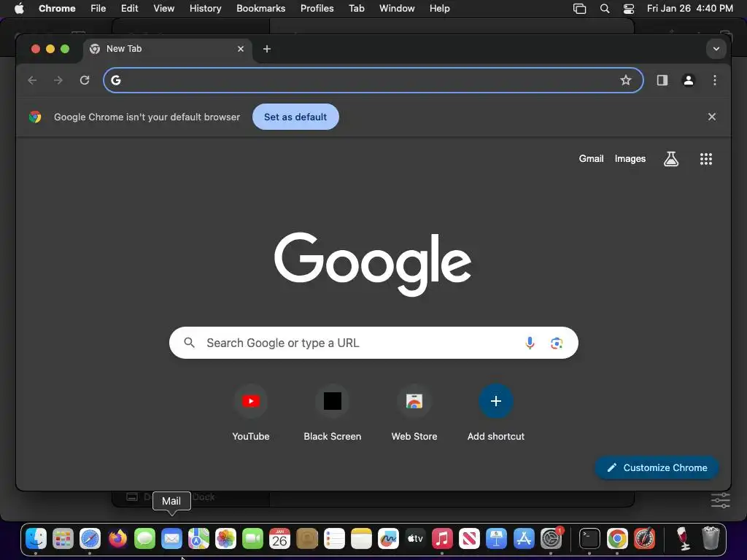Click the Google logo

(373, 264)
